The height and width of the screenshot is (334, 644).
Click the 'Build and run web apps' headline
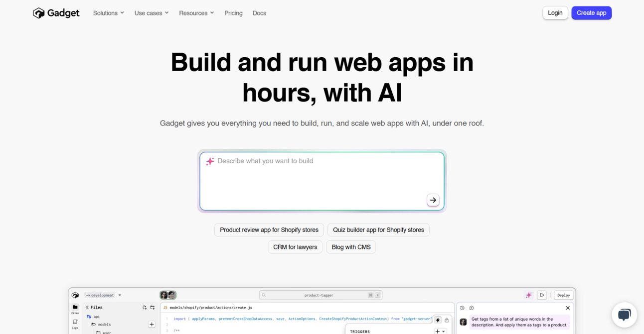pos(322,77)
